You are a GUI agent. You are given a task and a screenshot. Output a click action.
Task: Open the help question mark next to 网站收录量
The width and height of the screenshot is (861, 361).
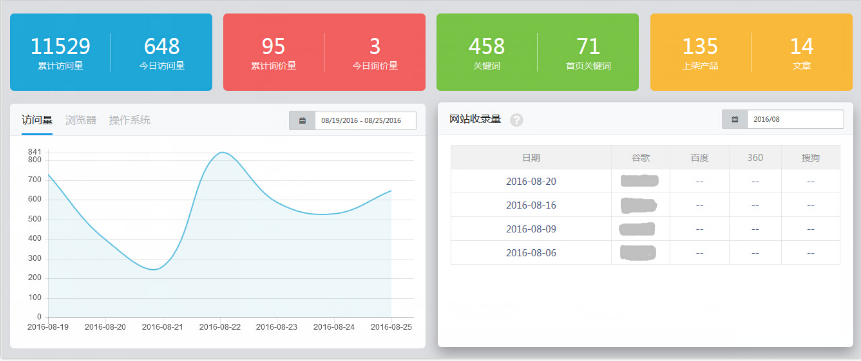[x=516, y=120]
